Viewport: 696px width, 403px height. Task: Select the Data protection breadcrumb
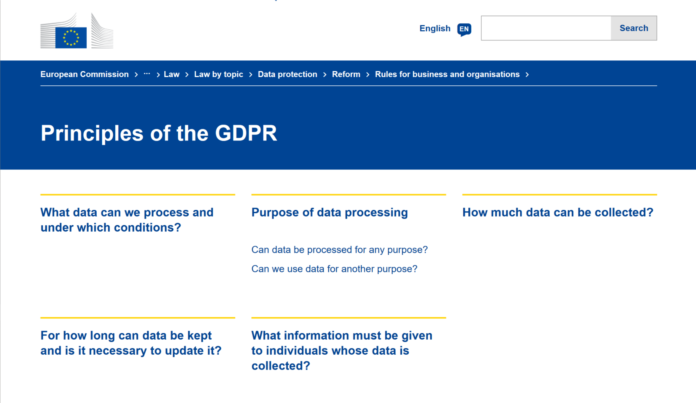[x=287, y=74]
